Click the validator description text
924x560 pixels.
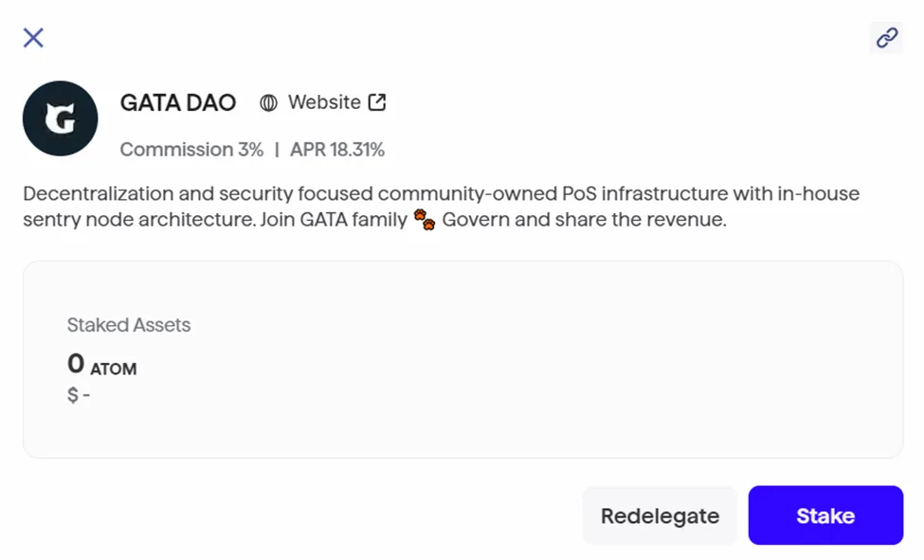click(x=441, y=207)
